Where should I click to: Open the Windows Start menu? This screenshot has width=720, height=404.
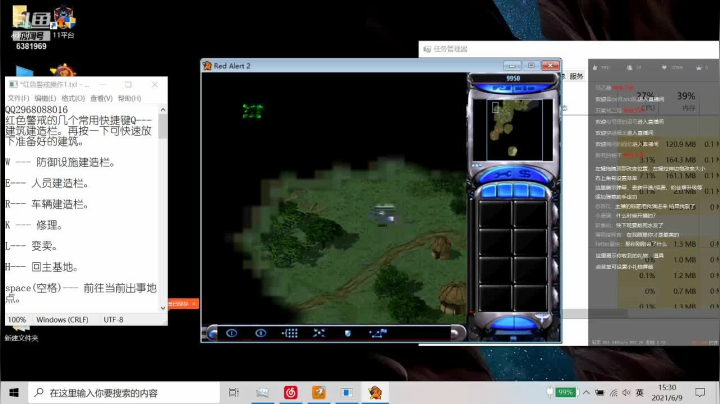[14, 393]
